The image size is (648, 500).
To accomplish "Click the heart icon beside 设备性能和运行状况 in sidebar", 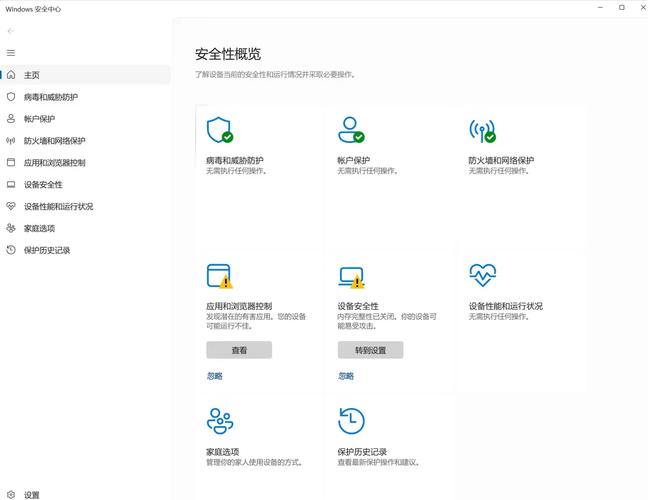I will pos(11,206).
